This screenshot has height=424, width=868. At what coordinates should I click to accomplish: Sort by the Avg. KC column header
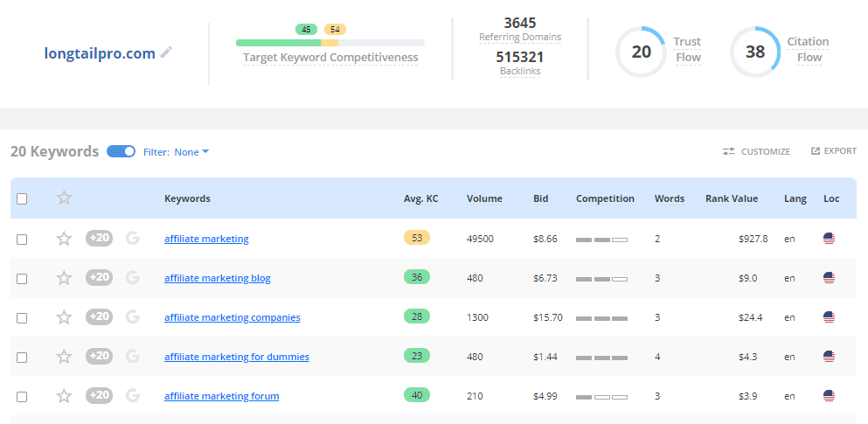[x=420, y=198]
